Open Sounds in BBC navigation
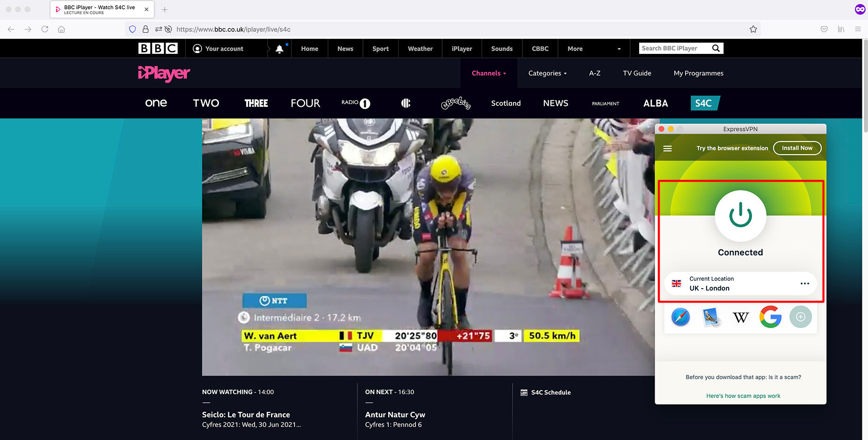 (502, 49)
